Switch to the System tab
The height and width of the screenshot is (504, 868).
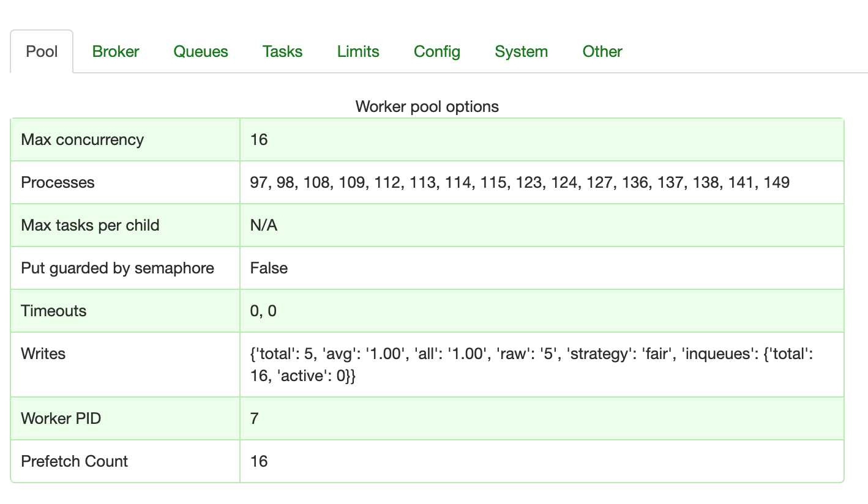pyautogui.click(x=521, y=51)
